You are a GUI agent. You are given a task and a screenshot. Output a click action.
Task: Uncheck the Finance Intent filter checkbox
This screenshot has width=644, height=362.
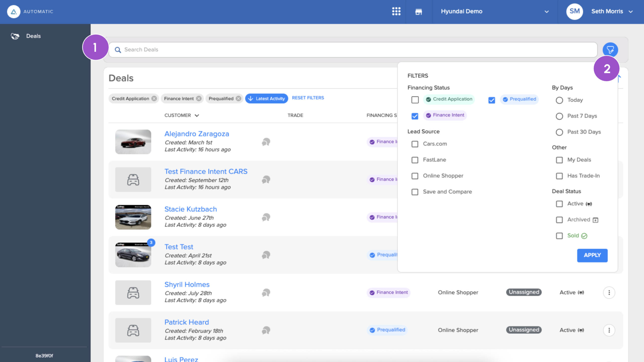pyautogui.click(x=415, y=116)
